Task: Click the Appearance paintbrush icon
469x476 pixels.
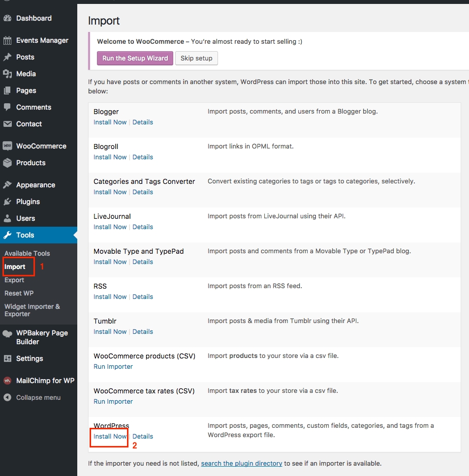Action: (x=7, y=185)
